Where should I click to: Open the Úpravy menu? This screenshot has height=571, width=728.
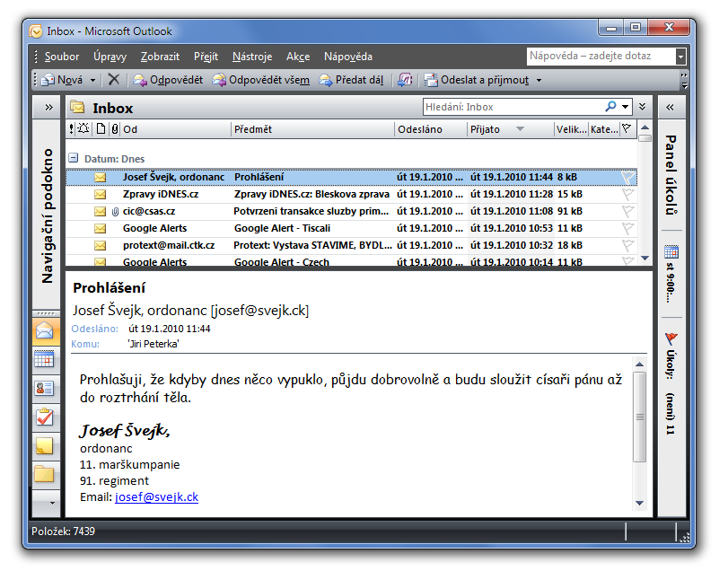(x=110, y=57)
